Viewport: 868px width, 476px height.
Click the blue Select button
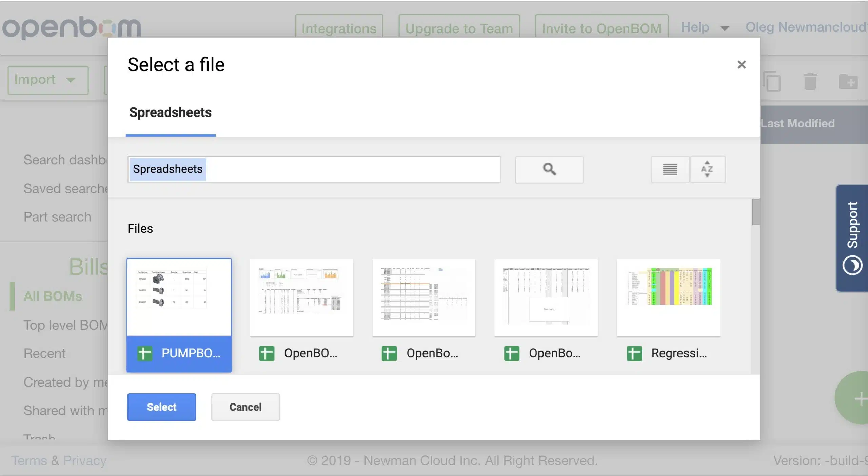[162, 407]
